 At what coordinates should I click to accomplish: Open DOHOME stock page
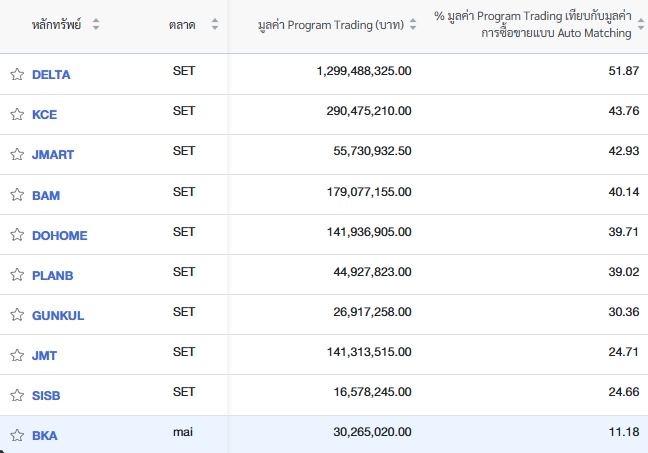60,236
